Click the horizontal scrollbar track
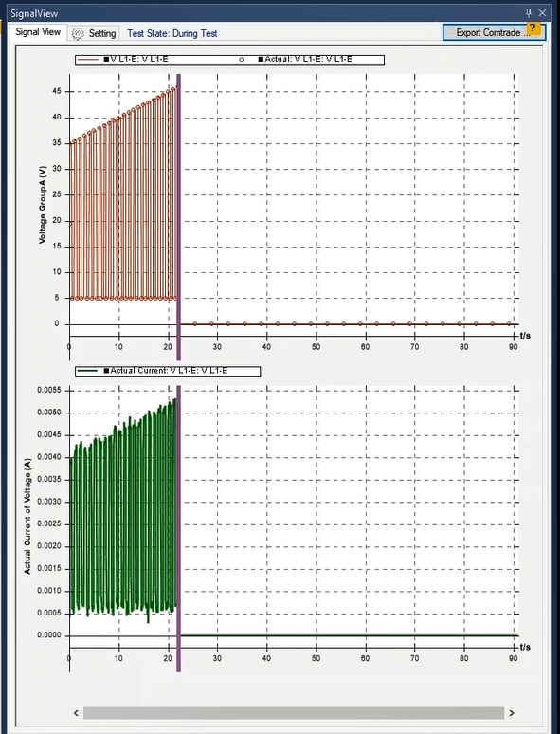This screenshot has width=560, height=734. (294, 713)
